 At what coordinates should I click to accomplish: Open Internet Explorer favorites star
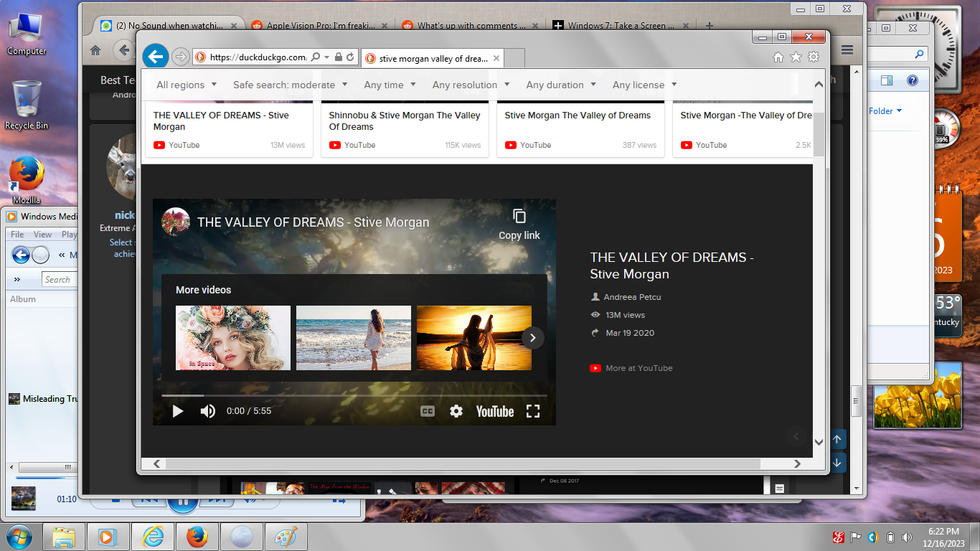tap(796, 57)
